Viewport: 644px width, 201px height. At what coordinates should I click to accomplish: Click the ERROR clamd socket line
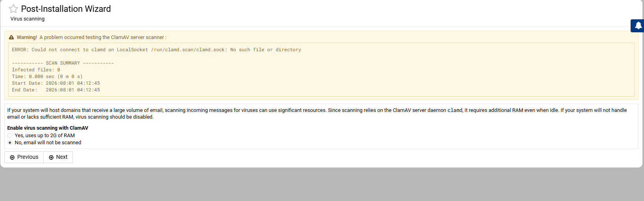[x=156, y=50]
